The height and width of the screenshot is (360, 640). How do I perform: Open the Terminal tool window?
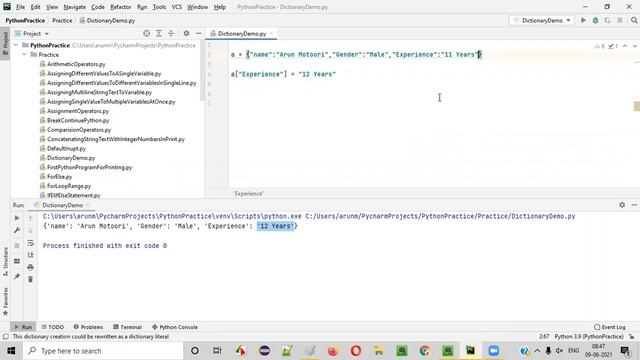coord(127,327)
